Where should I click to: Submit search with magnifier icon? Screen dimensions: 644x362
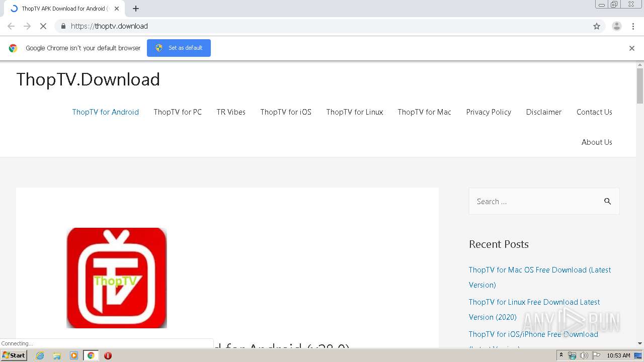608,202
